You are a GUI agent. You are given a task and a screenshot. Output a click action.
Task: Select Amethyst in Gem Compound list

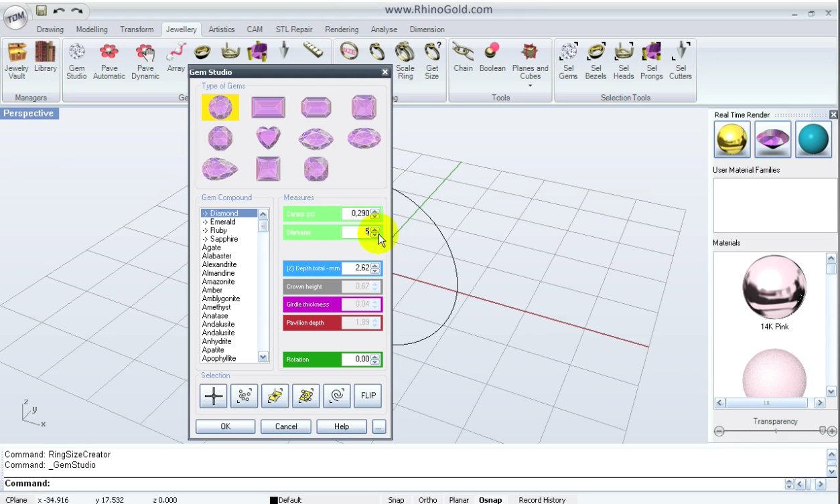216,307
